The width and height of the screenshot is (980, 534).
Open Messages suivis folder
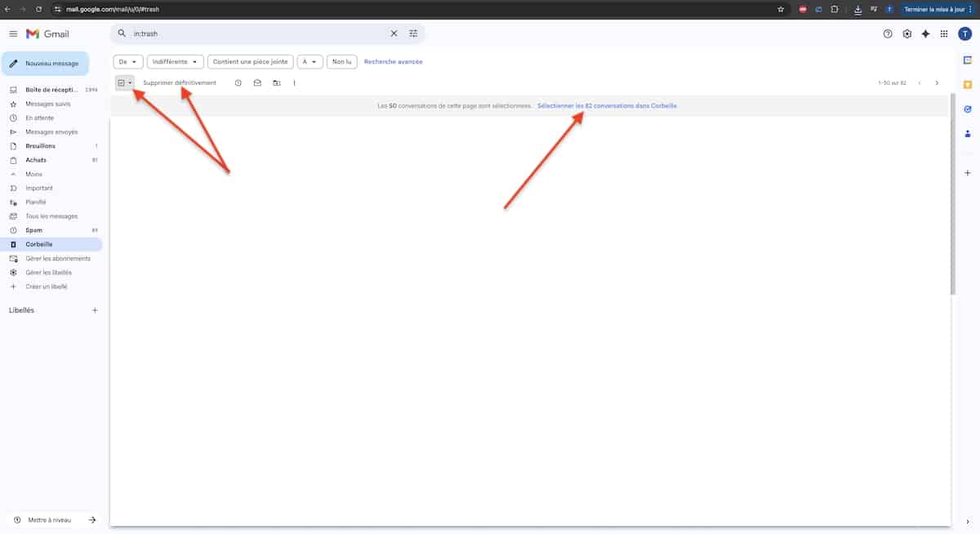tap(51, 104)
